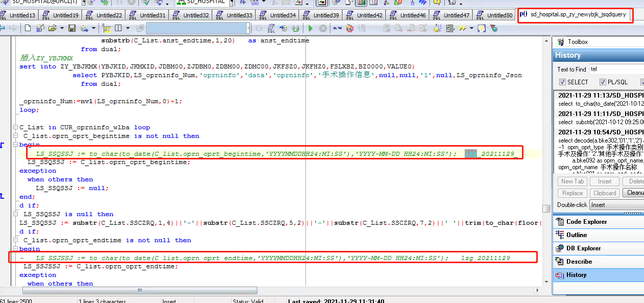Click the split editor layout icon
The height and width of the screenshot is (303, 644).
coord(118,28)
